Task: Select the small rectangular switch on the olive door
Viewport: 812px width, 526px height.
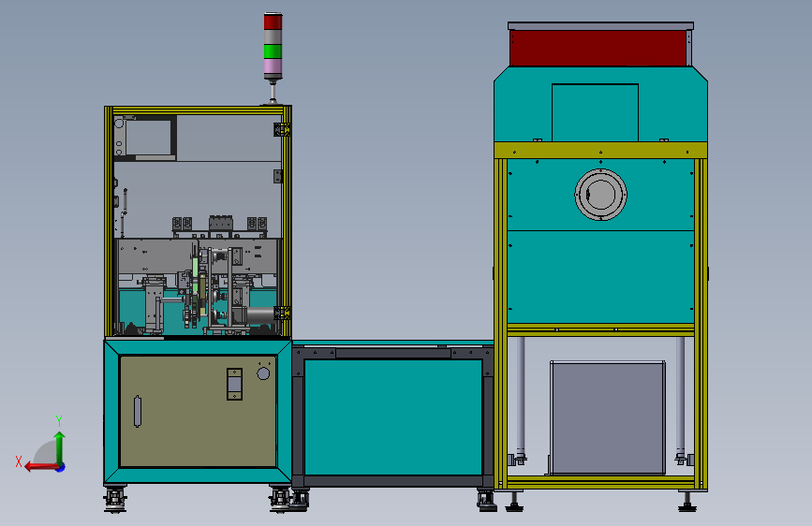Action: (234, 384)
